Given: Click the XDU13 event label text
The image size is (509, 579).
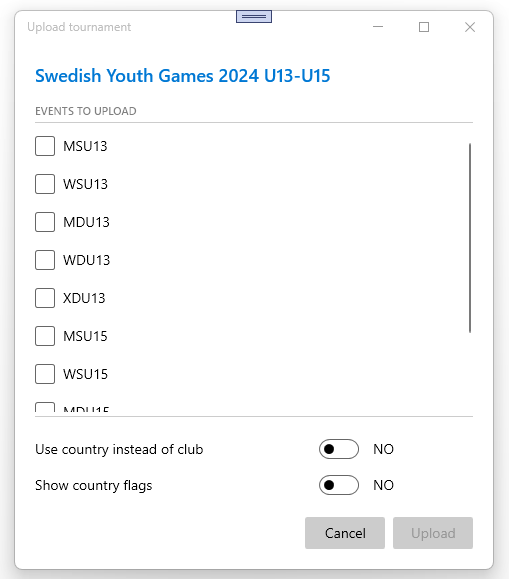Looking at the screenshot, I should pos(84,298).
